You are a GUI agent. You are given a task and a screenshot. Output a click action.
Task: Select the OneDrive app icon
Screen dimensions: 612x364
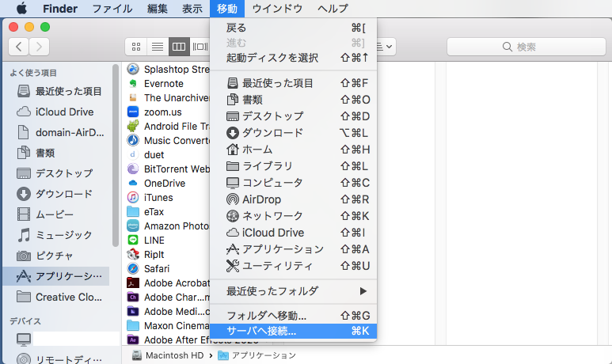[133, 183]
